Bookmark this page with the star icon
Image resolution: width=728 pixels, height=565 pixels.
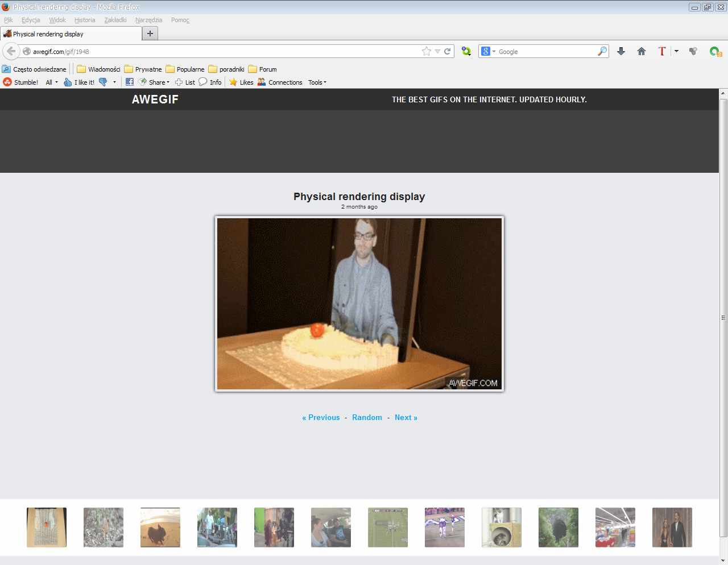tap(426, 51)
